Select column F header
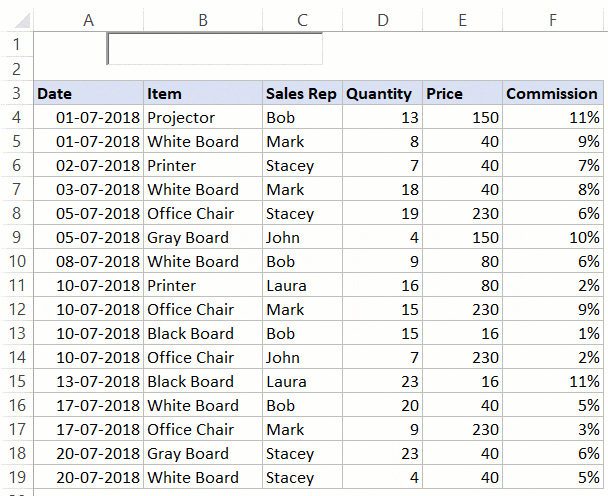Viewport: 608px width, 496px height. 553,20
